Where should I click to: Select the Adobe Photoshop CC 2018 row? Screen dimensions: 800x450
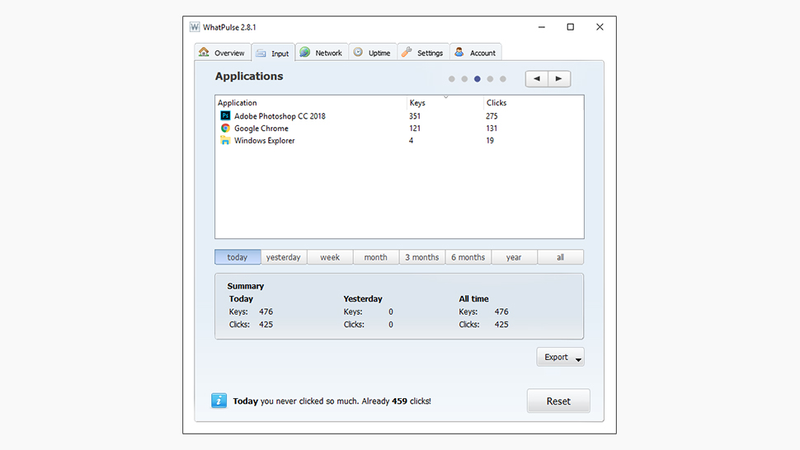click(x=399, y=116)
